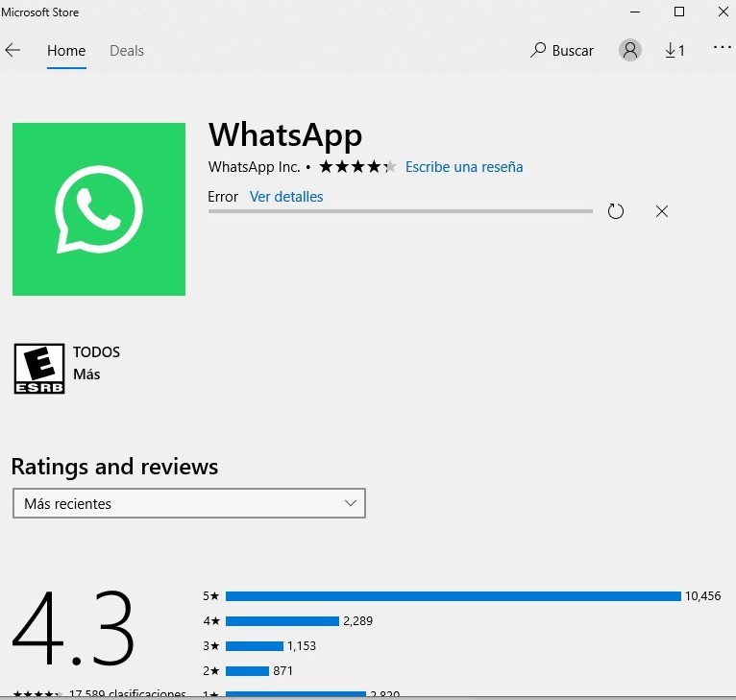Screen dimensions: 736x700
Task: Click the 4.3 average rating number
Action: 73,628
